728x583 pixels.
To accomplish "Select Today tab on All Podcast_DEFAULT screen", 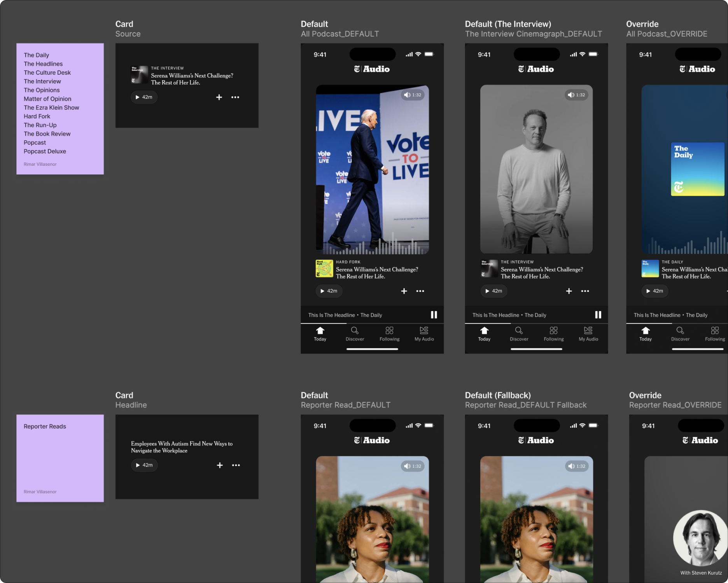I will (x=320, y=334).
